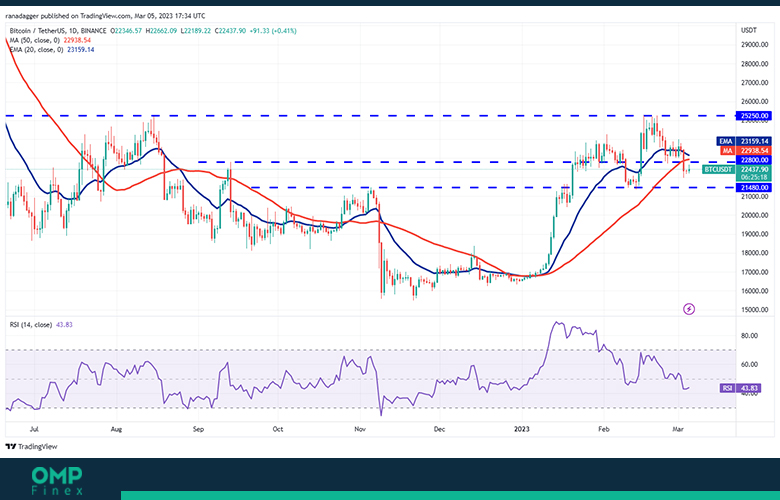Image resolution: width=780 pixels, height=500 pixels.
Task: Click the Jul label on time axis
Action: [x=34, y=429]
